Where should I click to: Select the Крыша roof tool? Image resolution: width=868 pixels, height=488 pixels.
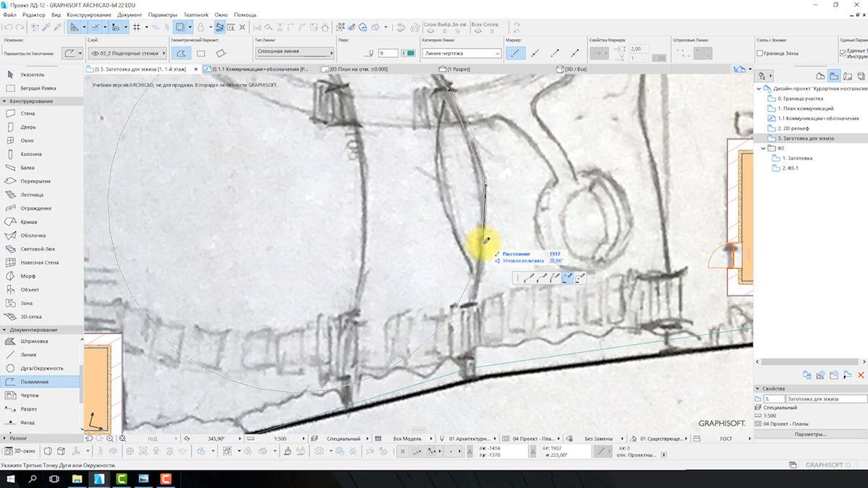[x=41, y=222]
